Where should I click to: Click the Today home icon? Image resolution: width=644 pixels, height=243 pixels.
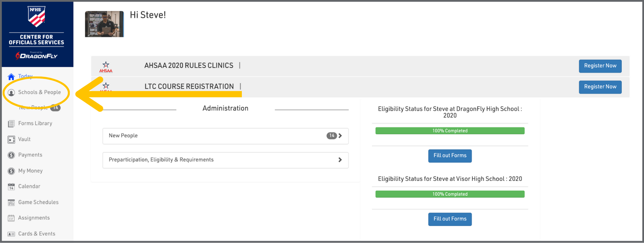11,77
